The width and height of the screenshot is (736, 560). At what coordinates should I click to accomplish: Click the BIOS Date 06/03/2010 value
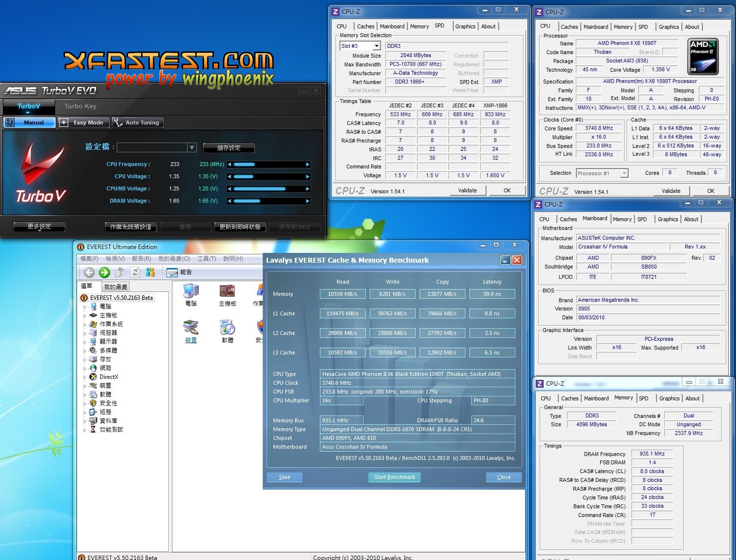point(648,317)
